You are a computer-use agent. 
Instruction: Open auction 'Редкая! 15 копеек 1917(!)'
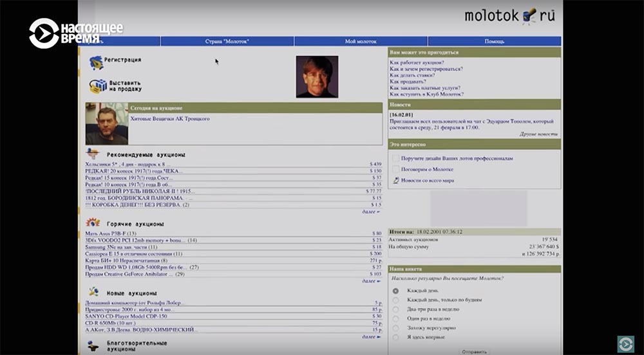129,177
